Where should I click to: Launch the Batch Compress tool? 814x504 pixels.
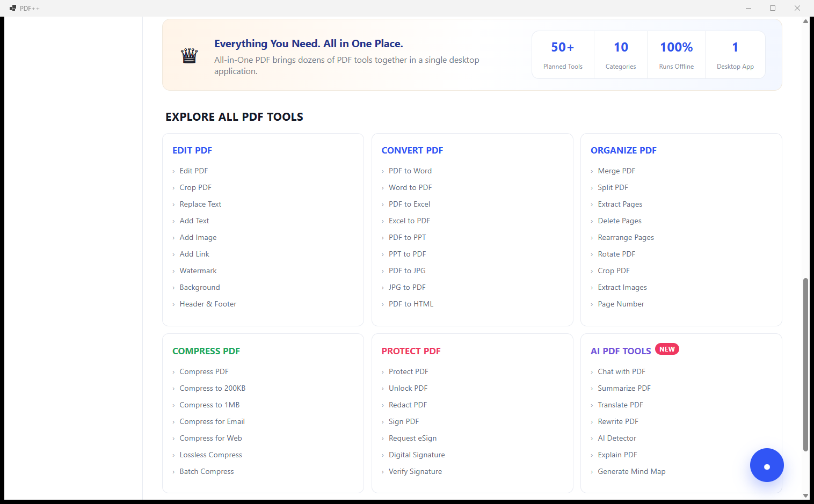[207, 471]
